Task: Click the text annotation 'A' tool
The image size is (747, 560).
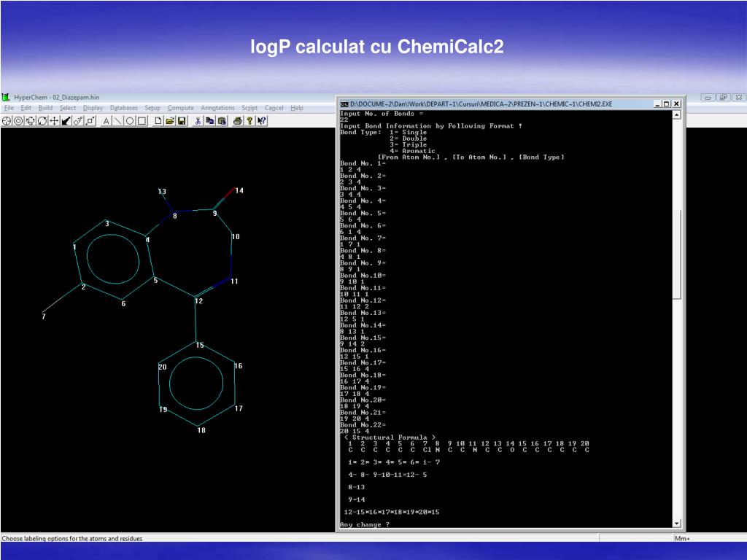Action: pos(106,121)
